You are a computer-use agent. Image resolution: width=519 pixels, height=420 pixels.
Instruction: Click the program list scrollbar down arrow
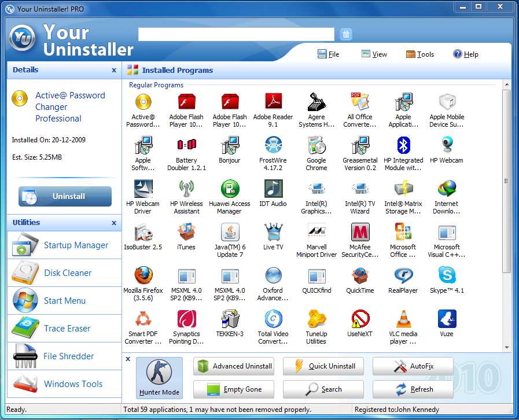(x=507, y=348)
